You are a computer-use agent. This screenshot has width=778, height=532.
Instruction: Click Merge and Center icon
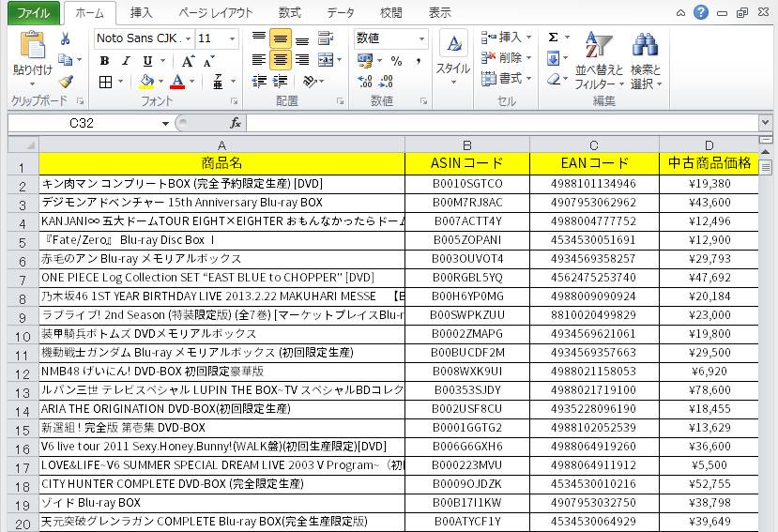326,60
